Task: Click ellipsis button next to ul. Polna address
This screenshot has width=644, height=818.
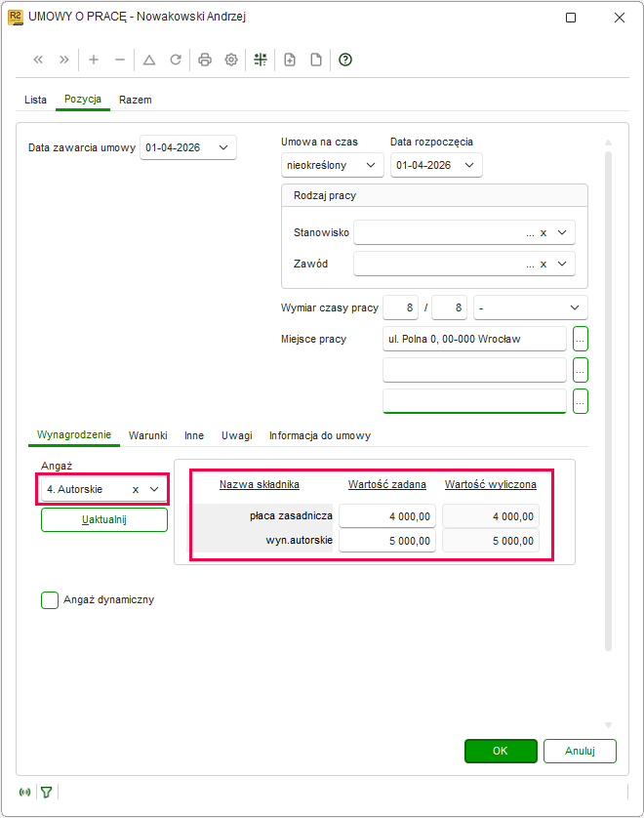Action: coord(581,339)
